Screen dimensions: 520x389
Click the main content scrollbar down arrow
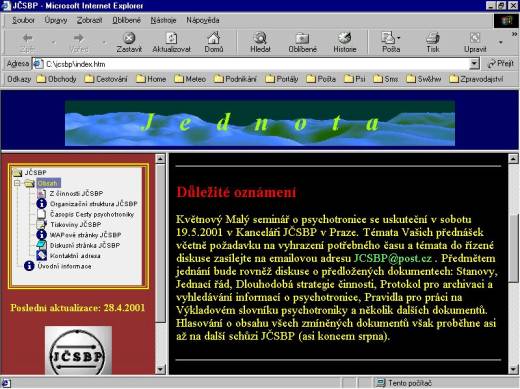(513, 369)
